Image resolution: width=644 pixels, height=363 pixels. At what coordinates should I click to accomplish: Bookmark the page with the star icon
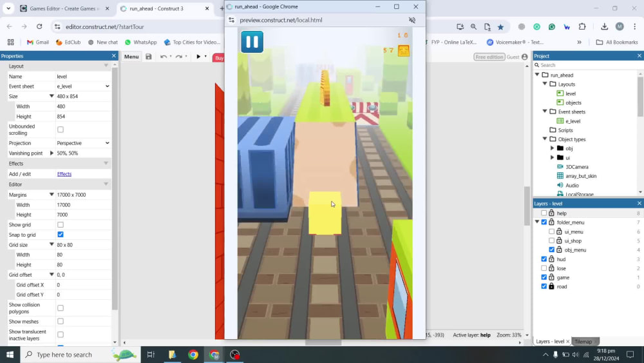pos(500,26)
